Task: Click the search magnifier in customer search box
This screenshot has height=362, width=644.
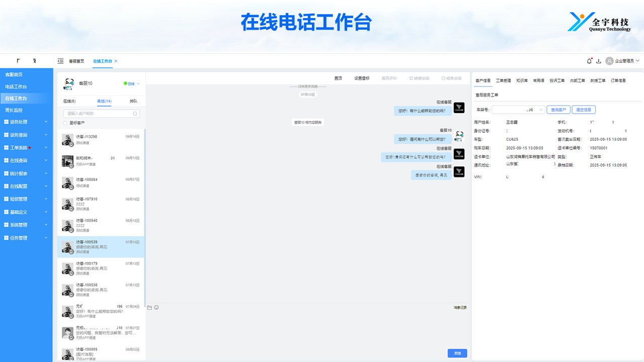Action: [x=135, y=114]
